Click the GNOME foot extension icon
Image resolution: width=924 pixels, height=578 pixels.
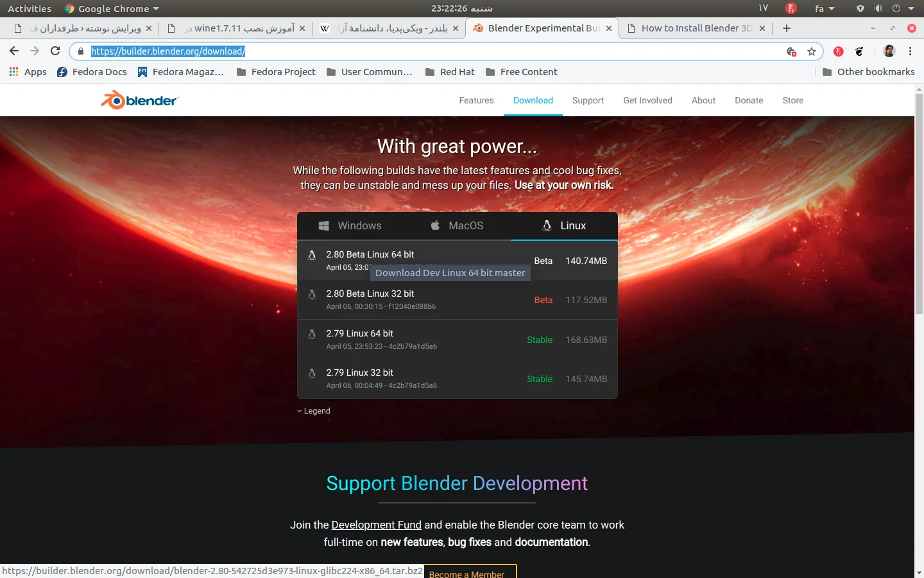(x=859, y=51)
